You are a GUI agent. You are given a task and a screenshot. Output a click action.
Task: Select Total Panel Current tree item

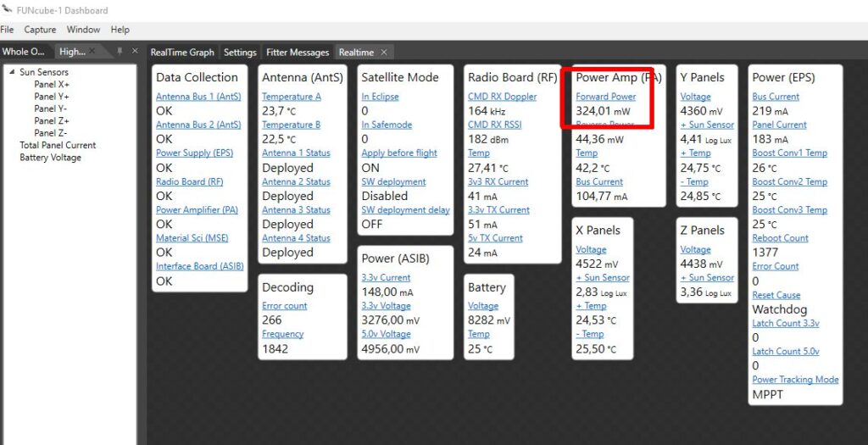coord(58,145)
